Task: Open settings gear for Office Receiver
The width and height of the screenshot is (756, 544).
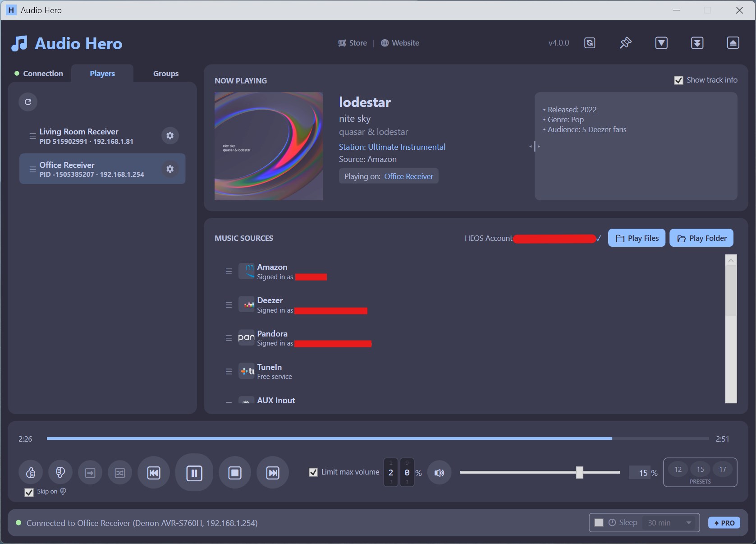Action: coord(170,169)
